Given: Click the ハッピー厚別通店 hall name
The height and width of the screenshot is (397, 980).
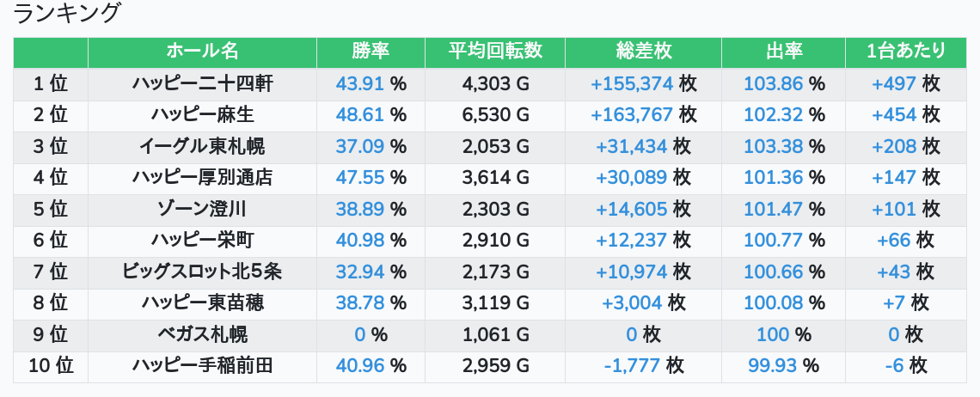Looking at the screenshot, I should pyautogui.click(x=202, y=178).
